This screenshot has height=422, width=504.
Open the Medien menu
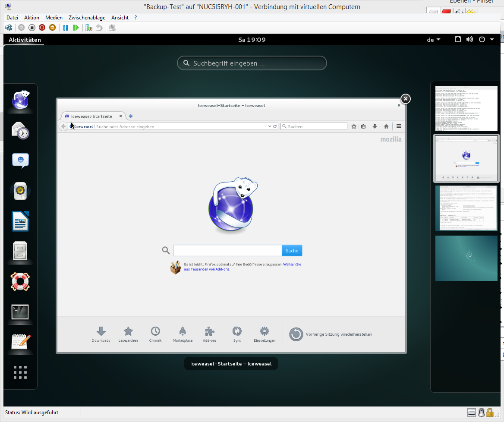(x=54, y=18)
